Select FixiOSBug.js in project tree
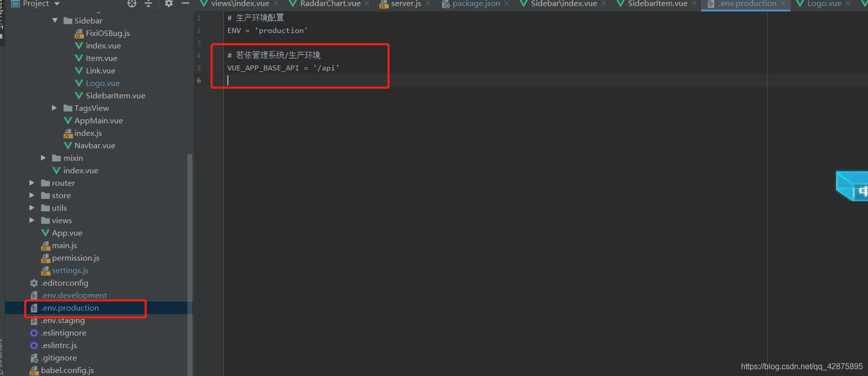The image size is (868, 376). 107,33
